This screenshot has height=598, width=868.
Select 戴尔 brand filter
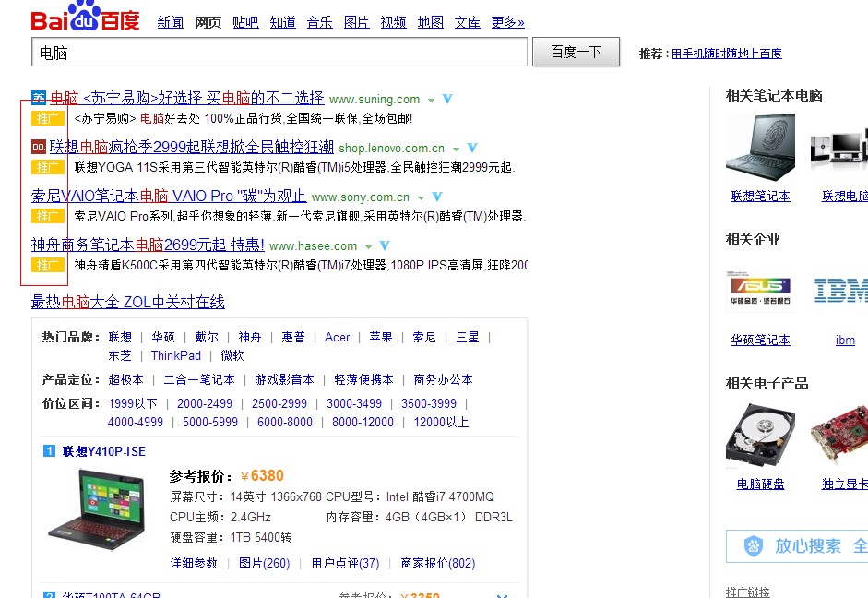(207, 337)
